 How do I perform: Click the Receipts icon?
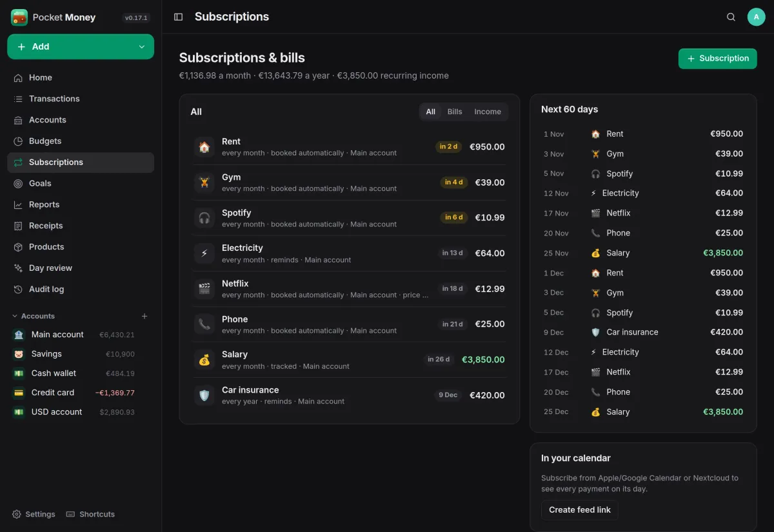point(18,226)
